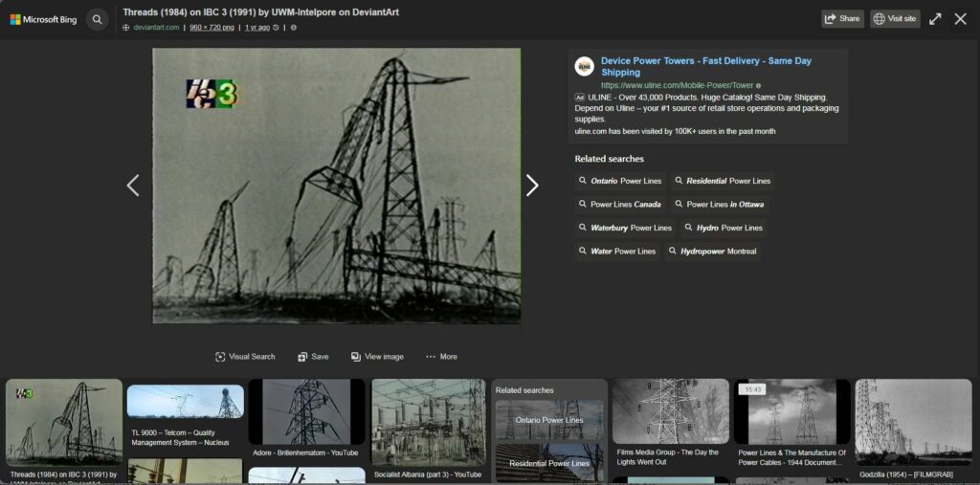Search related 'Ontario Power Lines'
980x485 pixels.
click(x=620, y=181)
